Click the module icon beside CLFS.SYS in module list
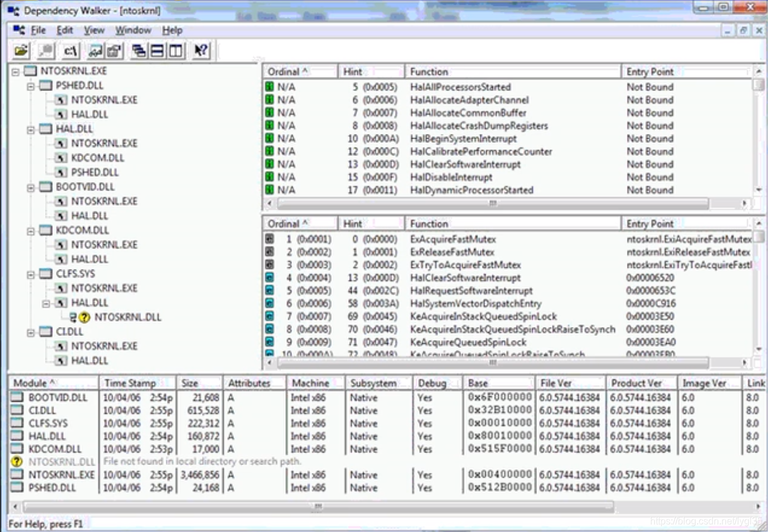This screenshot has width=768, height=532. (18, 423)
